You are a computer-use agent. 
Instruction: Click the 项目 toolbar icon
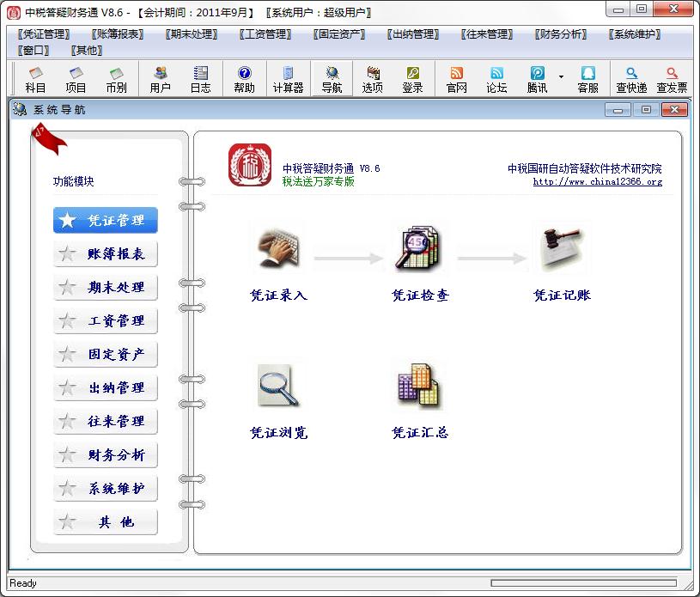[76, 80]
